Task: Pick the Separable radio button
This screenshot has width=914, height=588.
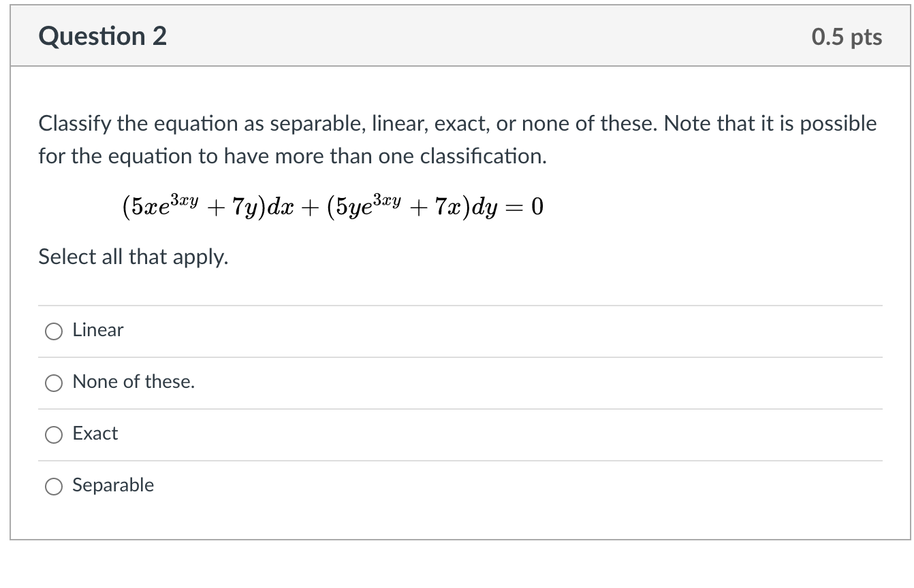Action: tap(54, 486)
